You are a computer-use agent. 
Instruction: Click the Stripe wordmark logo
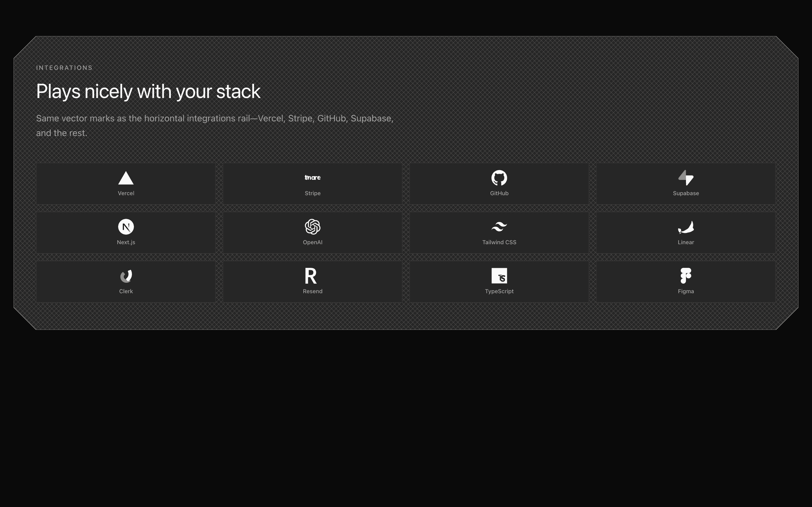[312, 177]
